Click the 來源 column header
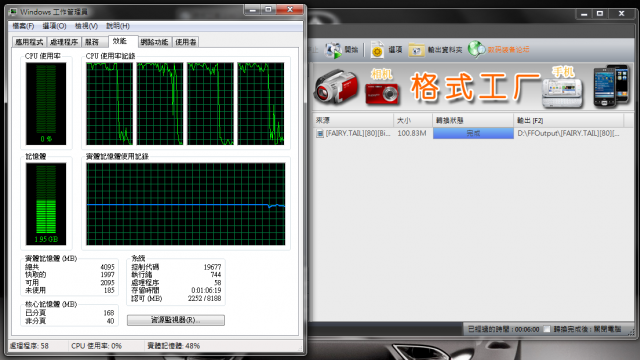 353,120
